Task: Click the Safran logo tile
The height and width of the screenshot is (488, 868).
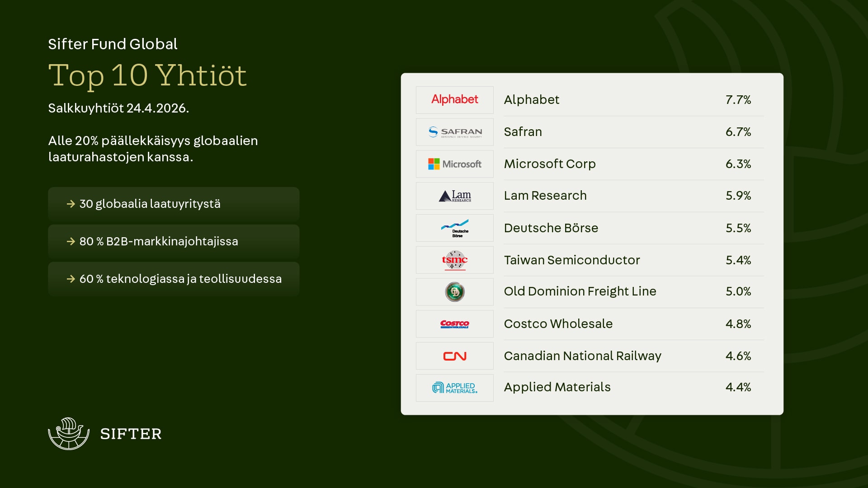Action: [x=454, y=132]
